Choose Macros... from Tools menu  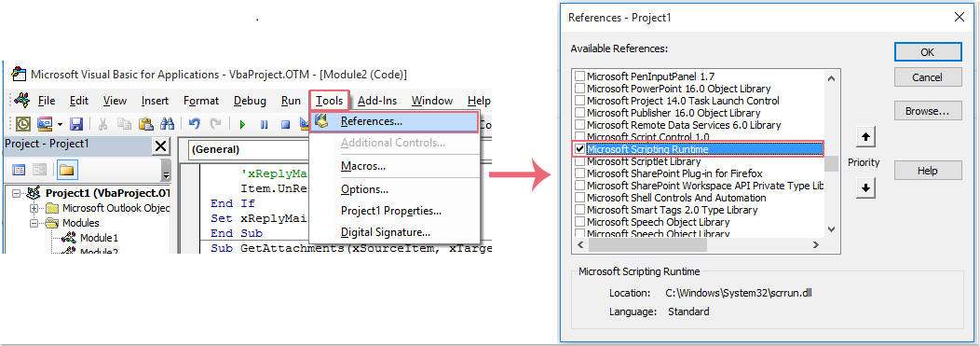click(363, 166)
